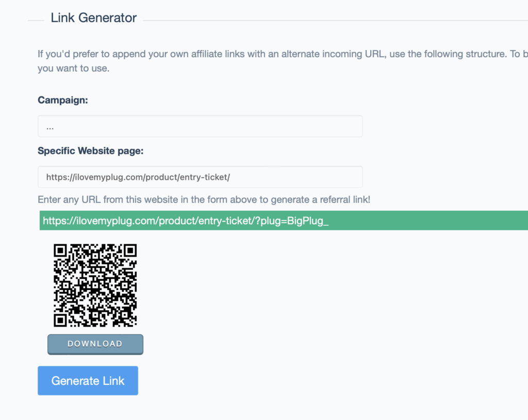Select the Specific Website page URL field
This screenshot has width=528, height=420.
(x=200, y=177)
